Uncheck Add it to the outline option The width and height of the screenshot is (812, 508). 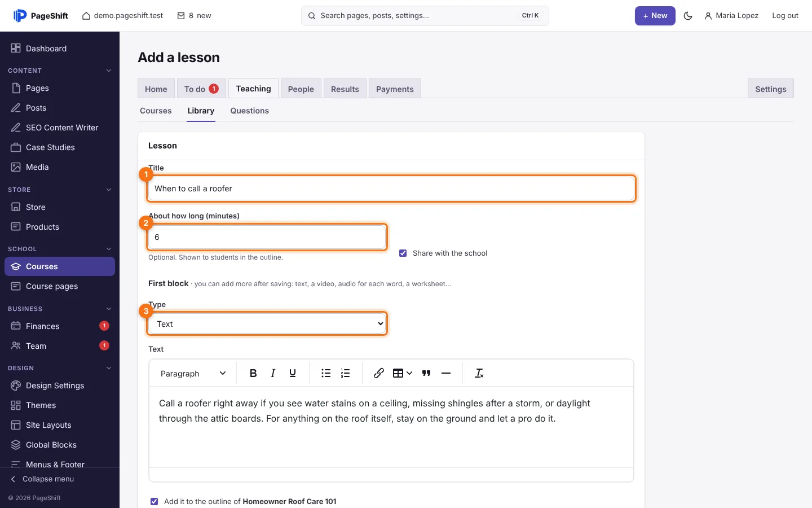(x=154, y=501)
